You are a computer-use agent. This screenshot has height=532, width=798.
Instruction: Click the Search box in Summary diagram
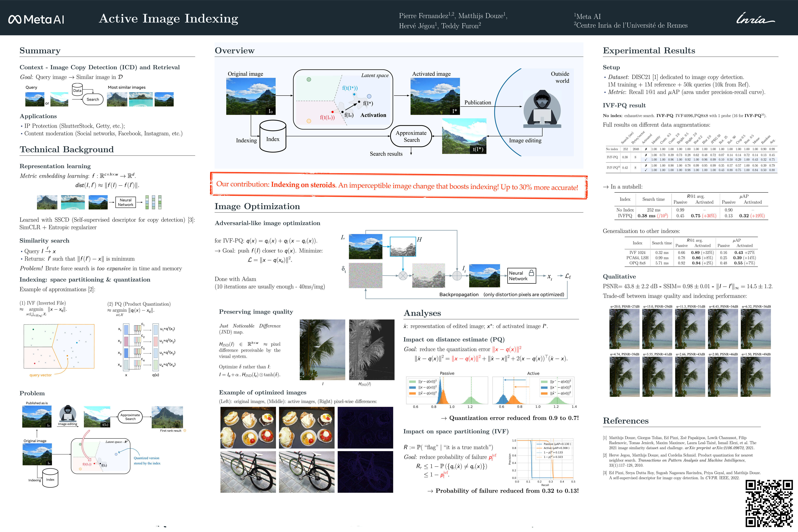93,99
